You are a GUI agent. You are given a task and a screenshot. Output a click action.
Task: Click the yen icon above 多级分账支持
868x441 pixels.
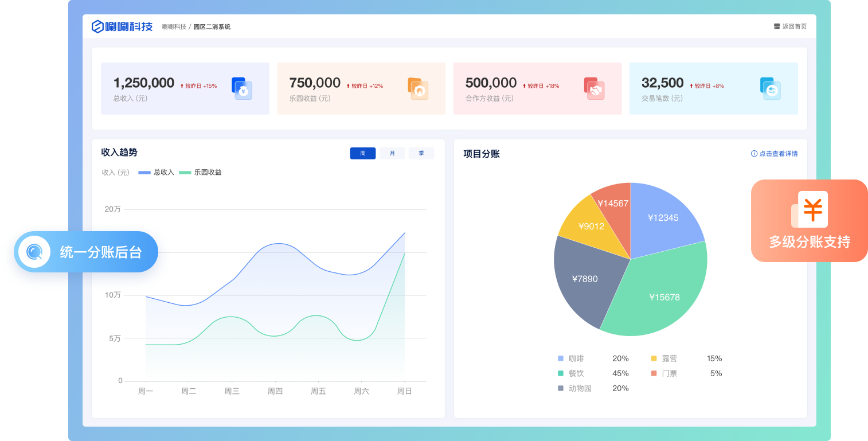[x=812, y=209]
